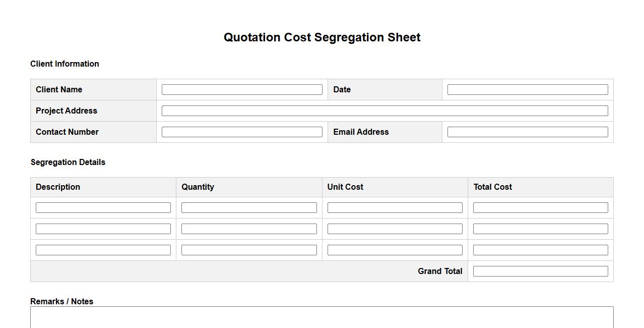Click second row Description field
The image size is (644, 328).
coord(103,229)
